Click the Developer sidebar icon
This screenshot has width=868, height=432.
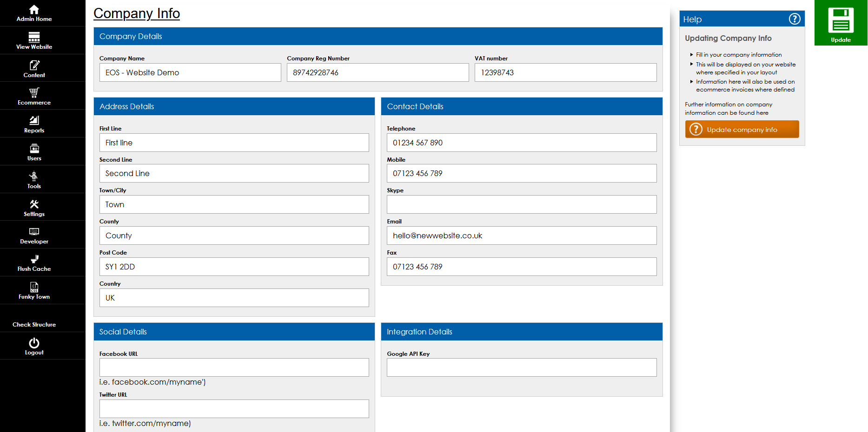click(34, 231)
